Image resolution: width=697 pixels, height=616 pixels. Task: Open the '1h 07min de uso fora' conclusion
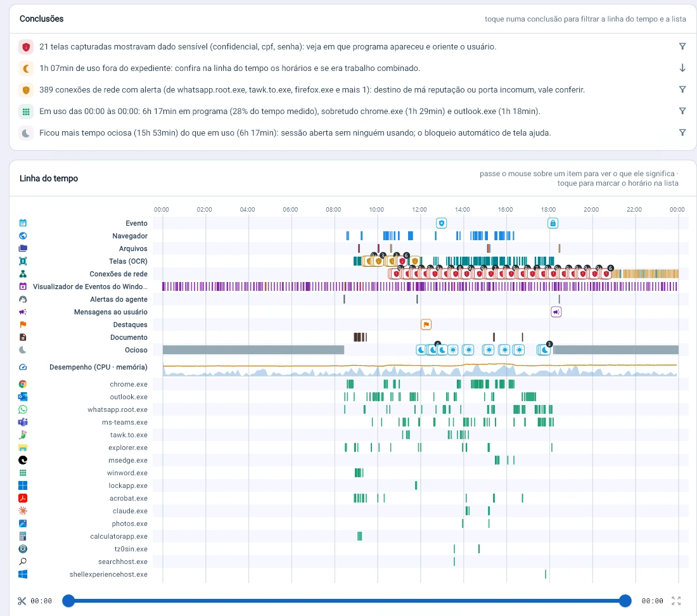(x=229, y=68)
